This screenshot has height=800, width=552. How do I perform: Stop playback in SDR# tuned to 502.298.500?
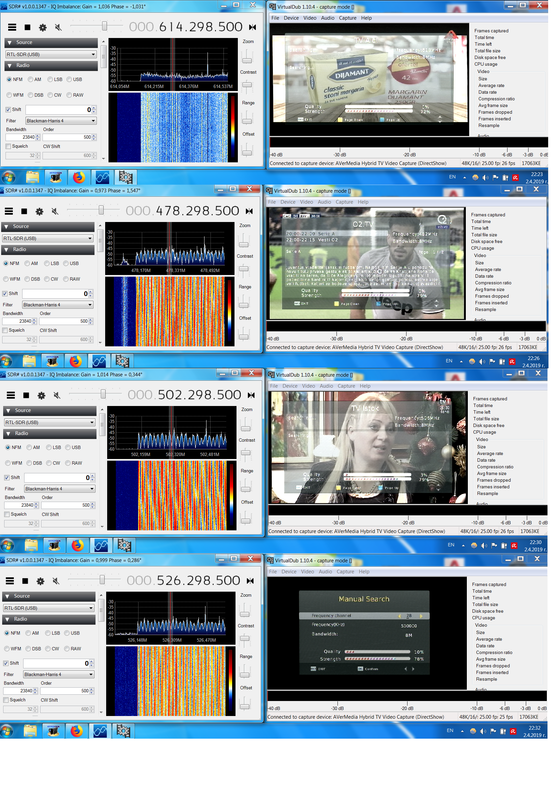coord(26,395)
